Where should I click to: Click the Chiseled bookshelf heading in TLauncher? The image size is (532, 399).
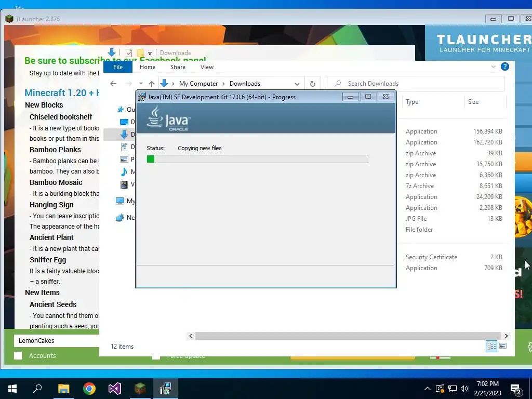tap(61, 117)
